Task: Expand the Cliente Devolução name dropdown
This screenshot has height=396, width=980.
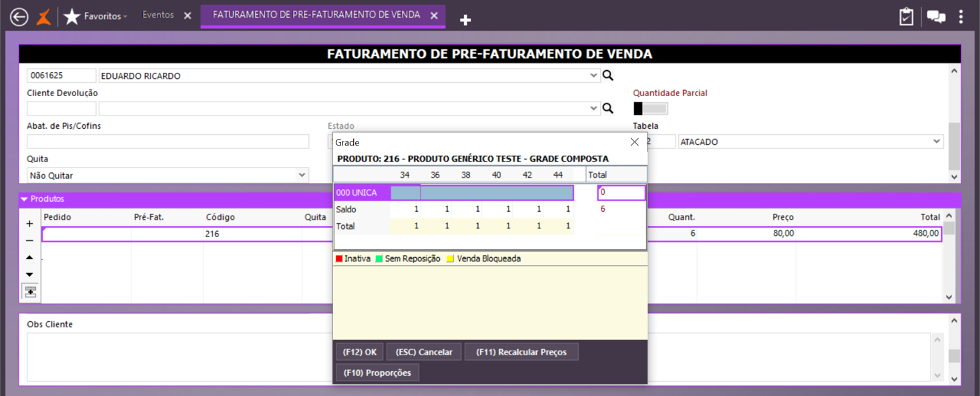Action: point(593,108)
